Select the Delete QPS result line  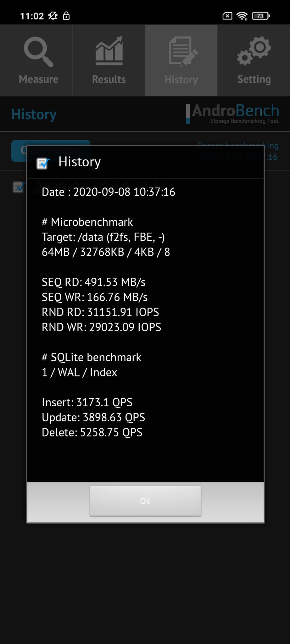pyautogui.click(x=92, y=432)
